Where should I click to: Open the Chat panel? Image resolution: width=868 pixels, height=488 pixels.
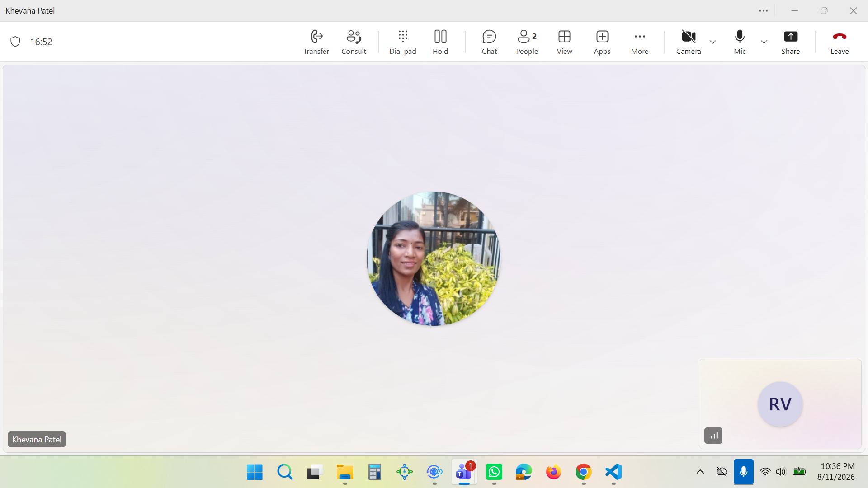click(489, 42)
